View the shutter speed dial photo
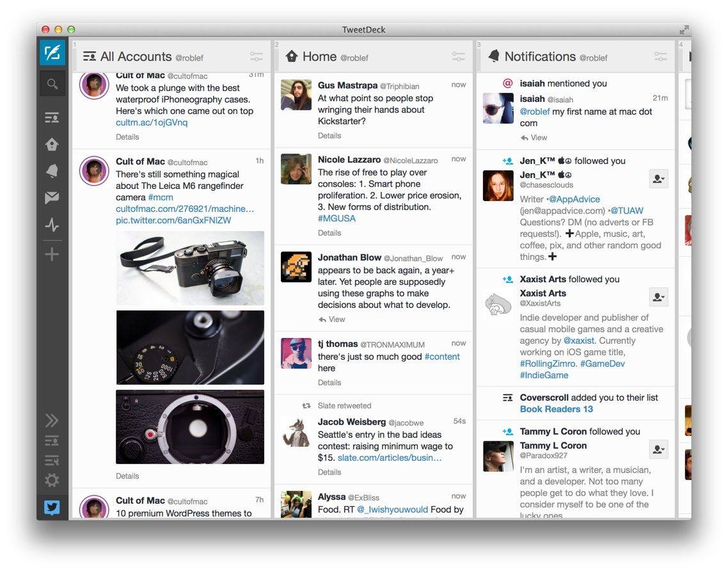 (190, 348)
